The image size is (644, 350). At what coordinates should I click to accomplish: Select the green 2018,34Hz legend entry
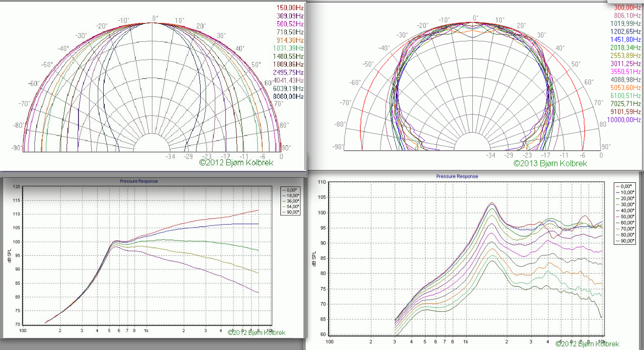click(x=626, y=48)
